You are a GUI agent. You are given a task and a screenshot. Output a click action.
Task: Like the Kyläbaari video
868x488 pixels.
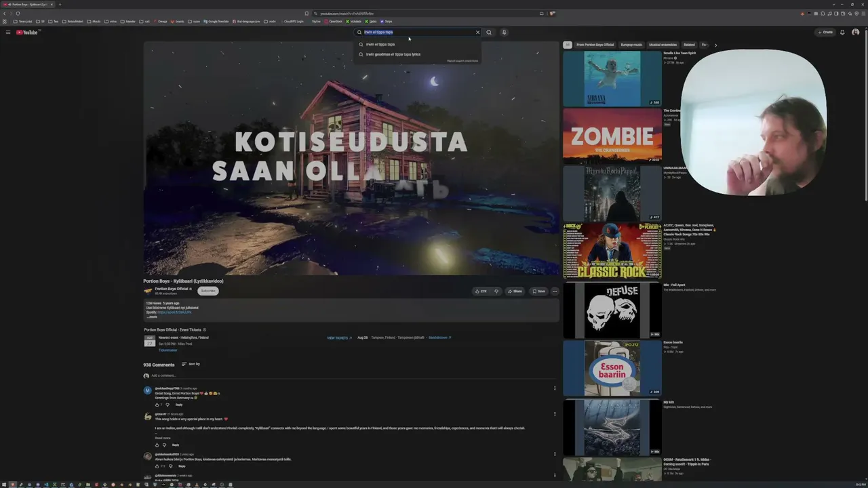(481, 291)
